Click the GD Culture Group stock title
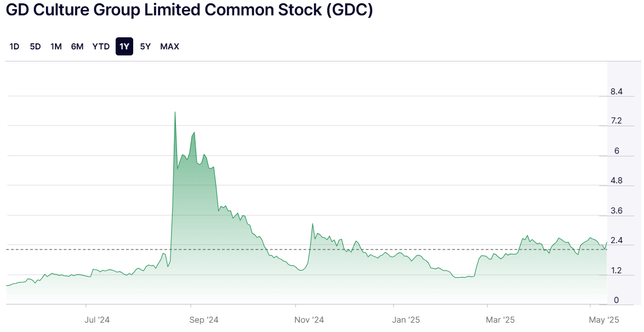Screen dimensions: 644x332 (190, 11)
